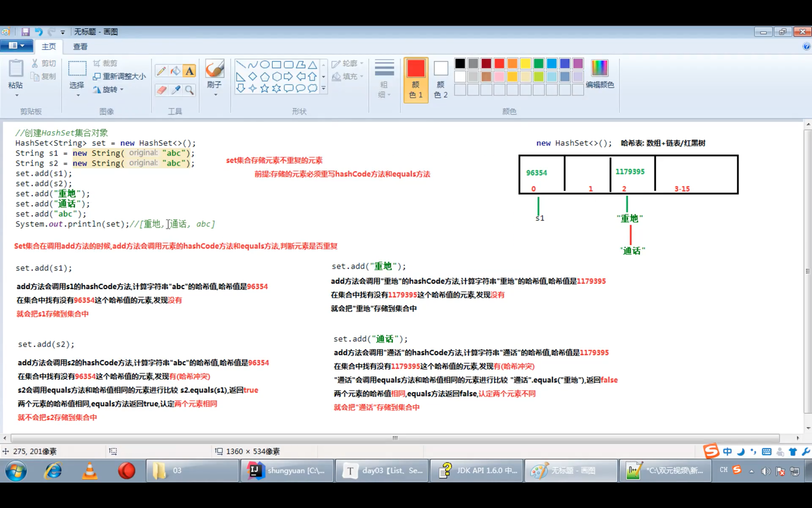Select the Oval shape

[x=265, y=65]
